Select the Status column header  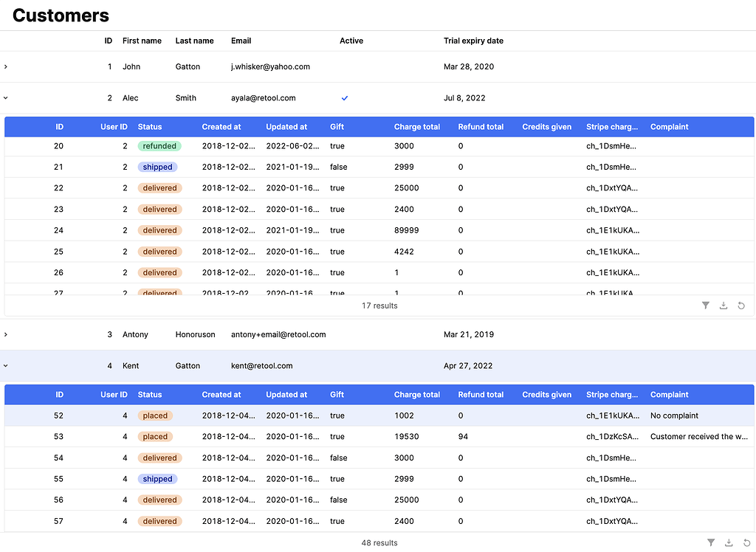(149, 126)
